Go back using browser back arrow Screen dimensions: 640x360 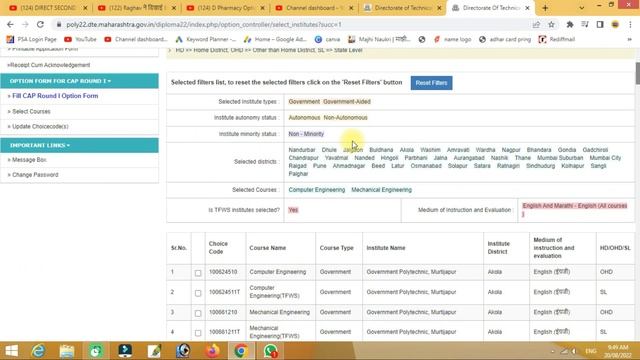pyautogui.click(x=10, y=24)
